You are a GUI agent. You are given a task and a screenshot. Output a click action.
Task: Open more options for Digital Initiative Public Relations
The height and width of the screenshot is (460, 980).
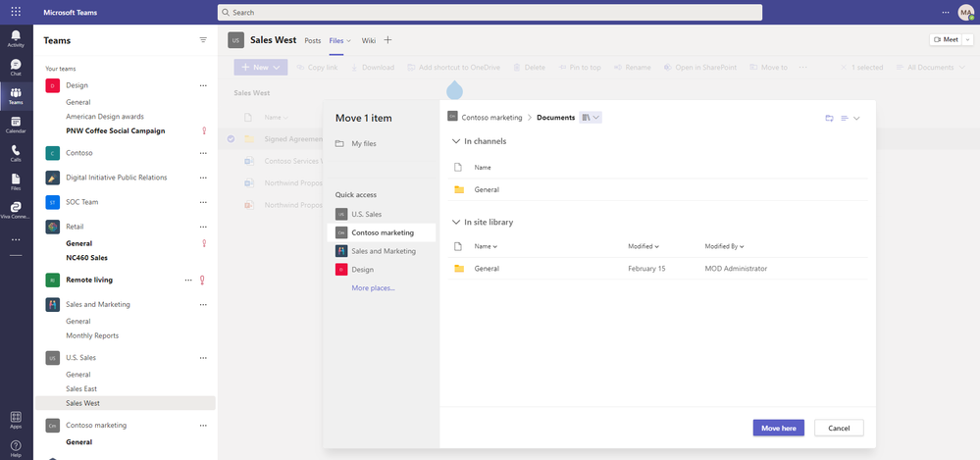pyautogui.click(x=203, y=179)
